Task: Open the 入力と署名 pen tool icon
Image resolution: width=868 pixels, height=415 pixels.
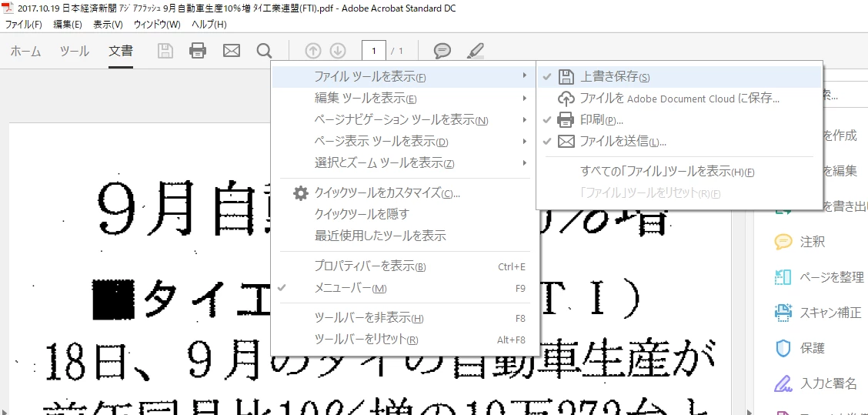Action: coord(783,383)
